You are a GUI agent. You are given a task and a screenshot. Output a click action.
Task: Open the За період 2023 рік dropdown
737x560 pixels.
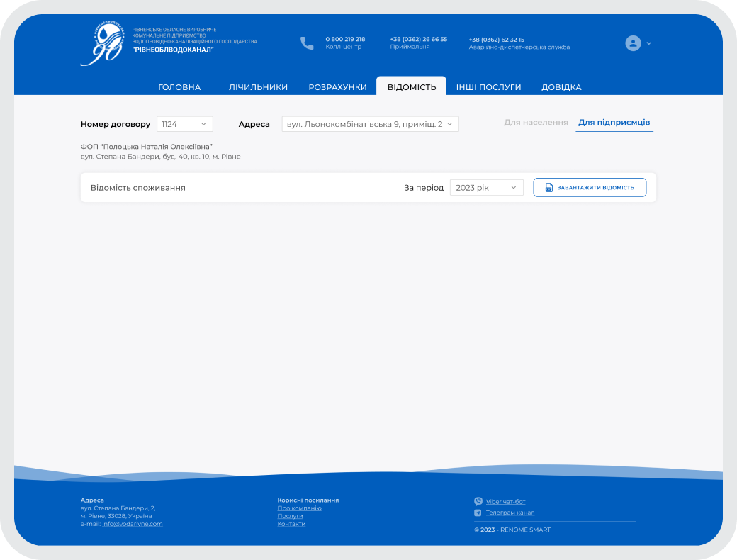point(486,188)
